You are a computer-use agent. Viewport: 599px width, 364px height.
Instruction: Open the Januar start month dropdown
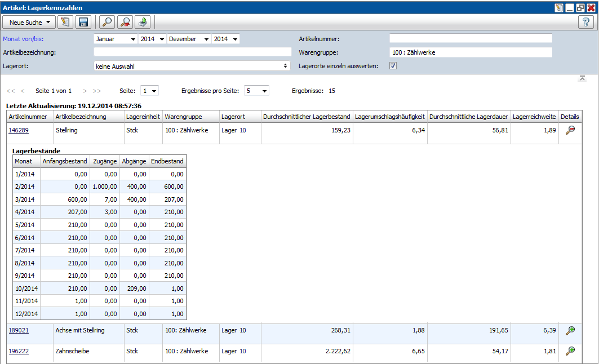[x=116, y=39]
